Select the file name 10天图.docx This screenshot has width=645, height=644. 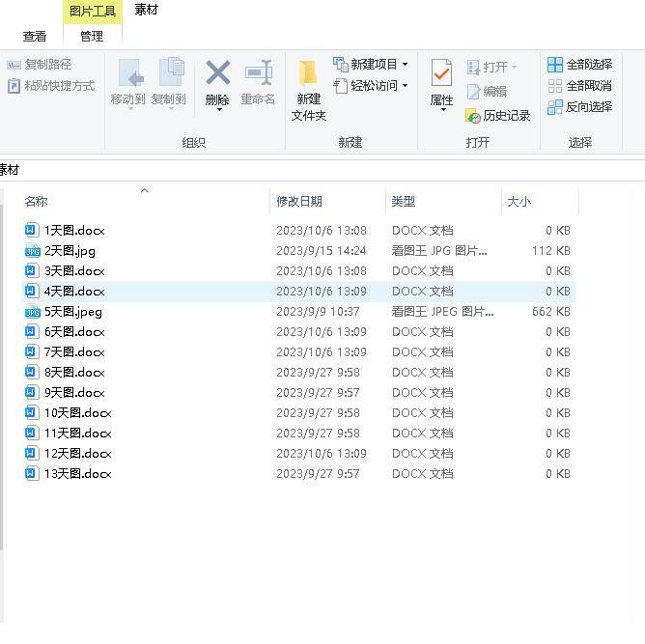78,413
